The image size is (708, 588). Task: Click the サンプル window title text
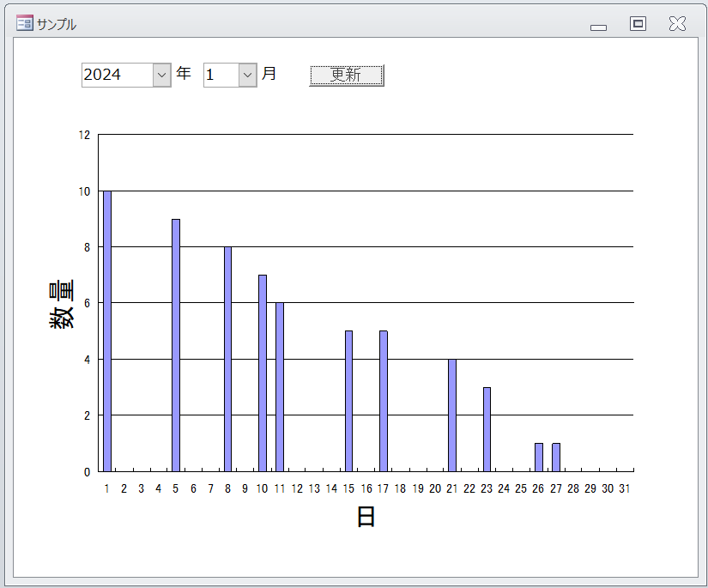[57, 24]
